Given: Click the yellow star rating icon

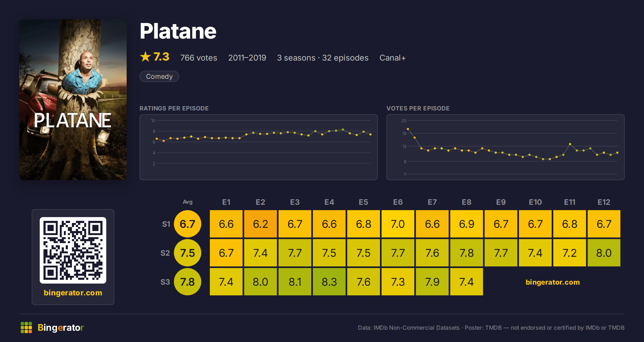Looking at the screenshot, I should pos(145,57).
